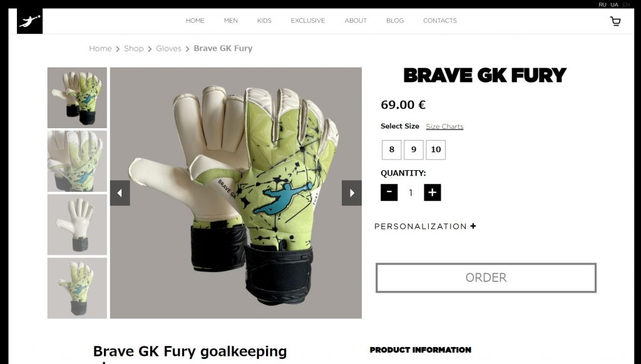The image size is (641, 364).
Task: Switch site language to UA
Action: pyautogui.click(x=614, y=4)
